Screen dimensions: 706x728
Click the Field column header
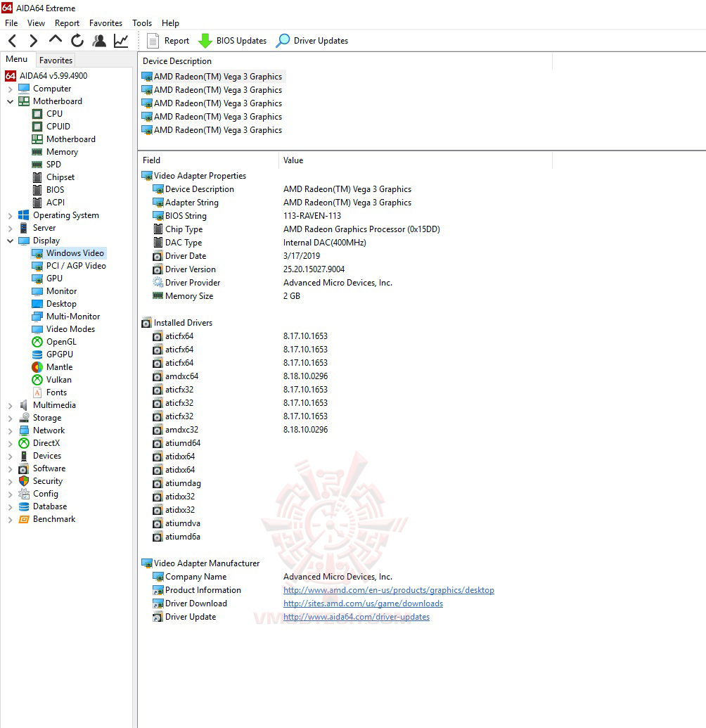(209, 160)
